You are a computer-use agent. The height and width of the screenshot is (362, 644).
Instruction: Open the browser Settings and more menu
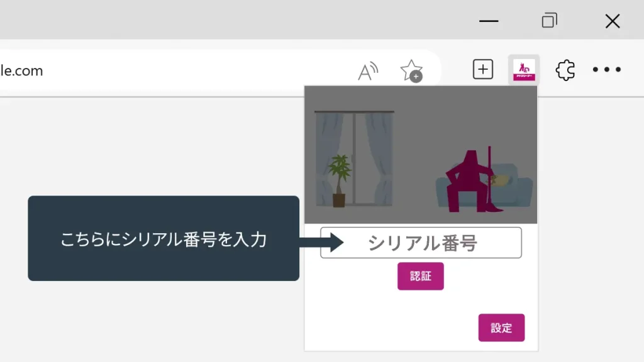click(x=607, y=69)
